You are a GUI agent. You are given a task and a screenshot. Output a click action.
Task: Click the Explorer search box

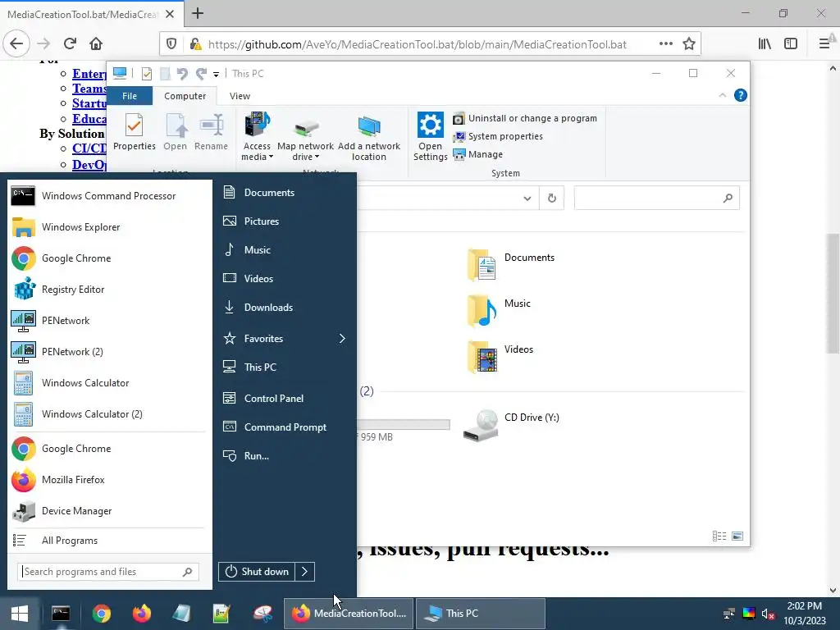[657, 199]
